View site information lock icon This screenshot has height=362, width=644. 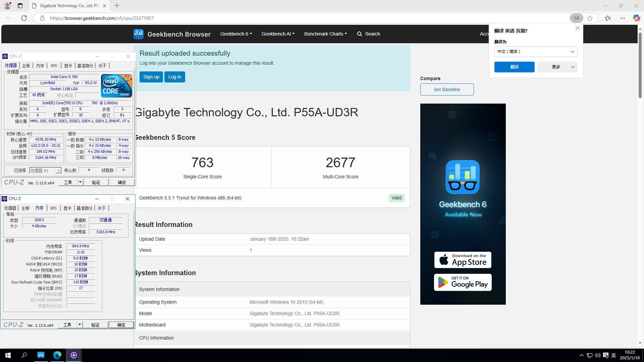click(42, 18)
